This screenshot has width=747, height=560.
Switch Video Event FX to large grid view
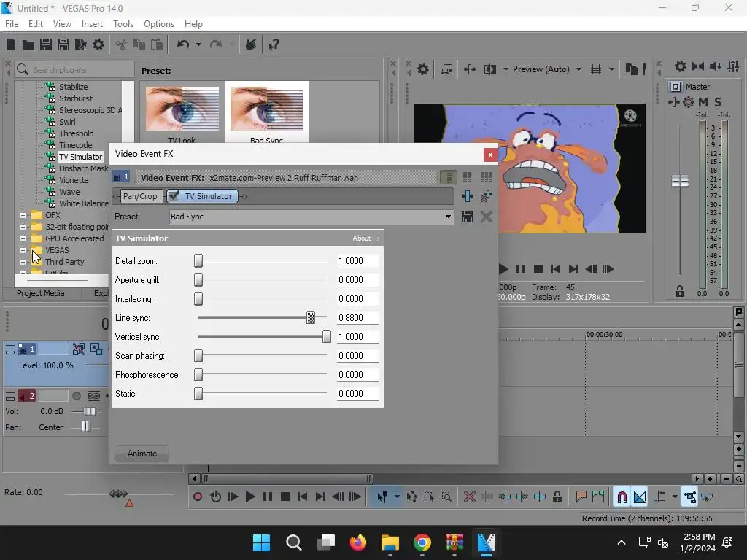click(x=486, y=178)
